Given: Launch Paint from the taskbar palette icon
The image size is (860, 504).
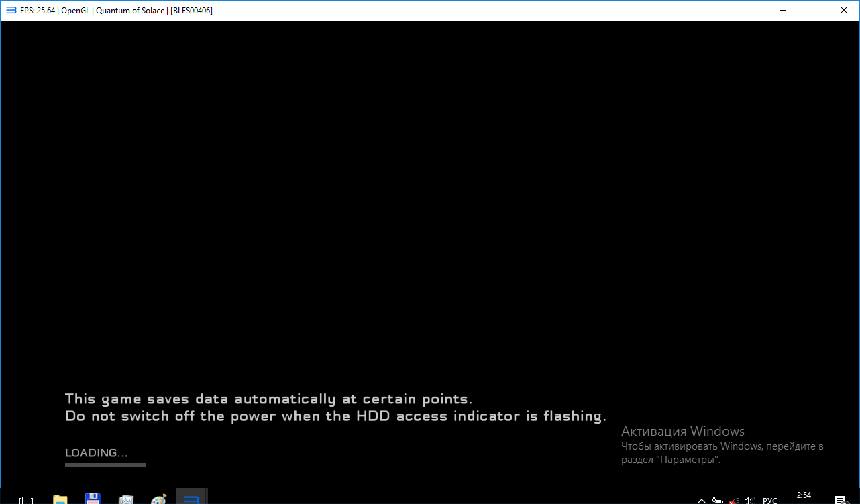Looking at the screenshot, I should coord(159,499).
